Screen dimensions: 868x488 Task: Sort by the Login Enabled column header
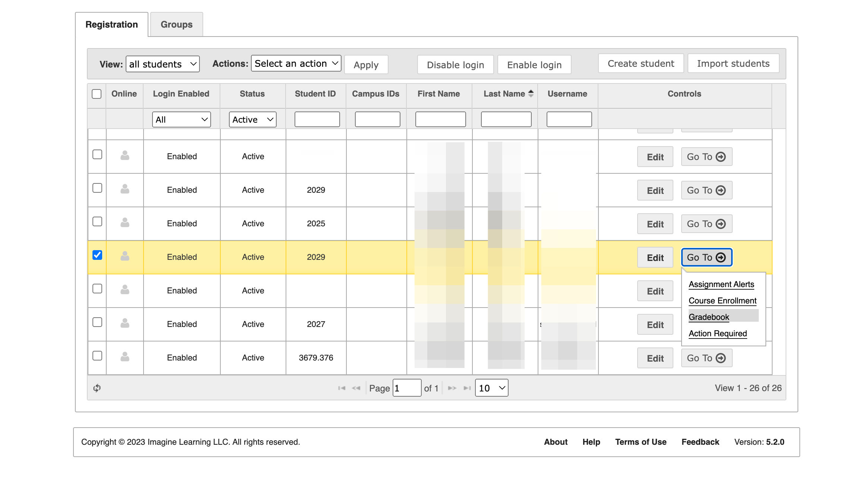[x=181, y=94]
